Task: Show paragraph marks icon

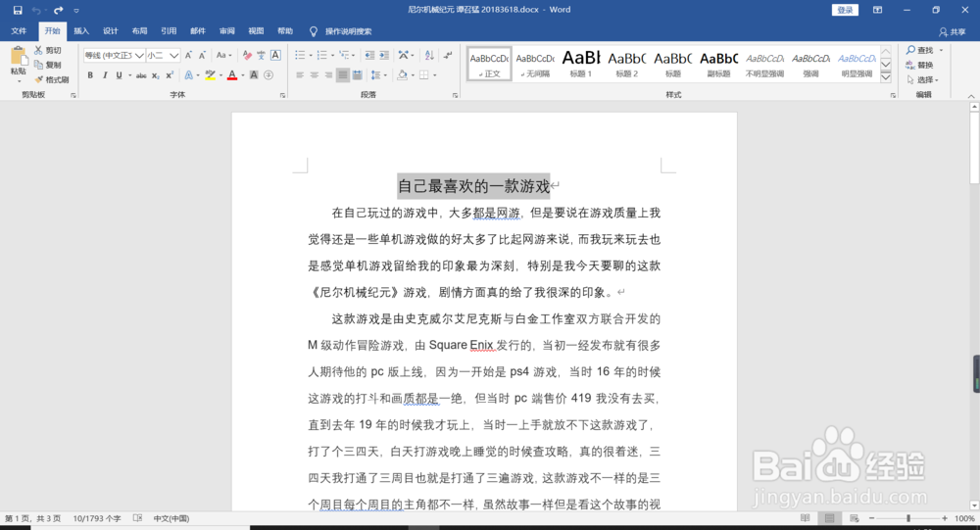Action: tap(448, 55)
